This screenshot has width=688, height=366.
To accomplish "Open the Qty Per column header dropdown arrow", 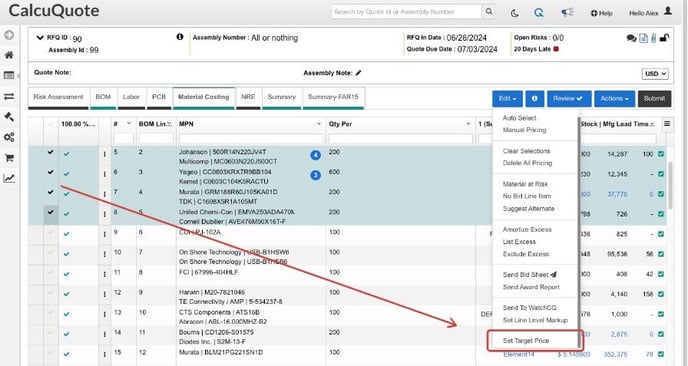I will click(x=468, y=124).
